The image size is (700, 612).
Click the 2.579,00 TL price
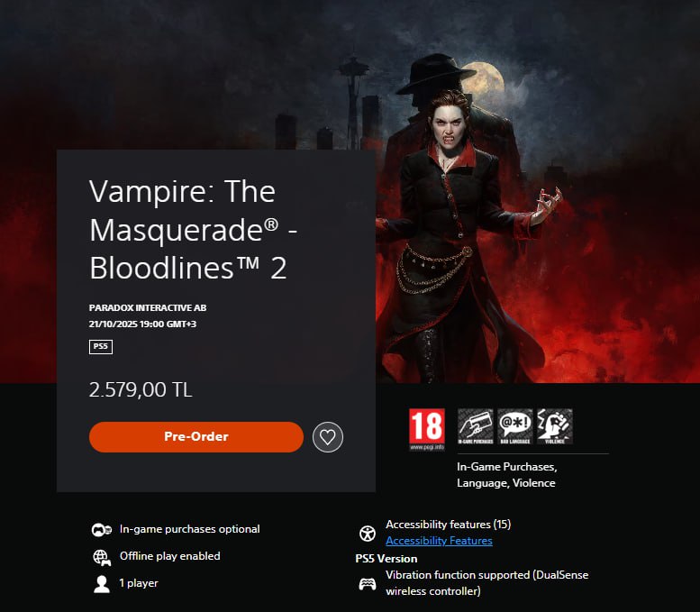[141, 389]
